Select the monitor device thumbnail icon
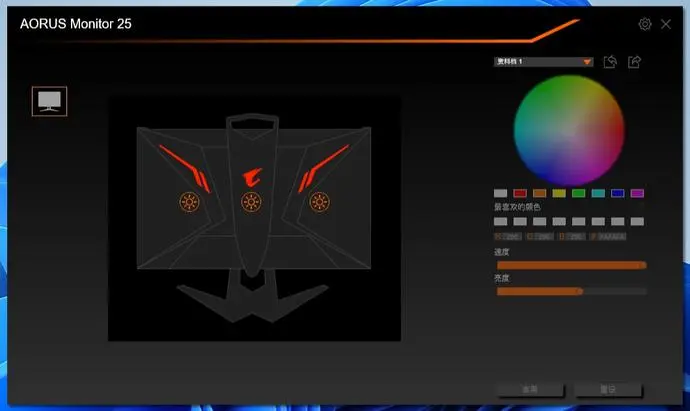Viewport: 690px width, 411px height. pyautogui.click(x=49, y=101)
